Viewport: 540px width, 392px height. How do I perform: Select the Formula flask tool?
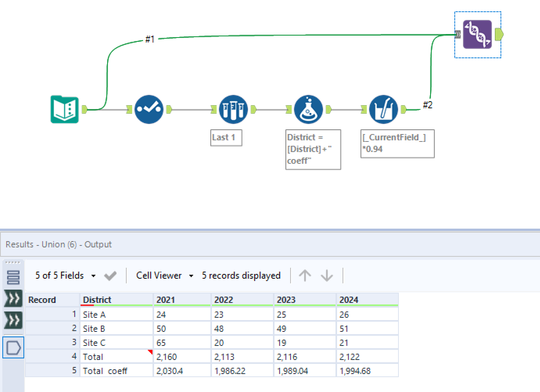[308, 109]
